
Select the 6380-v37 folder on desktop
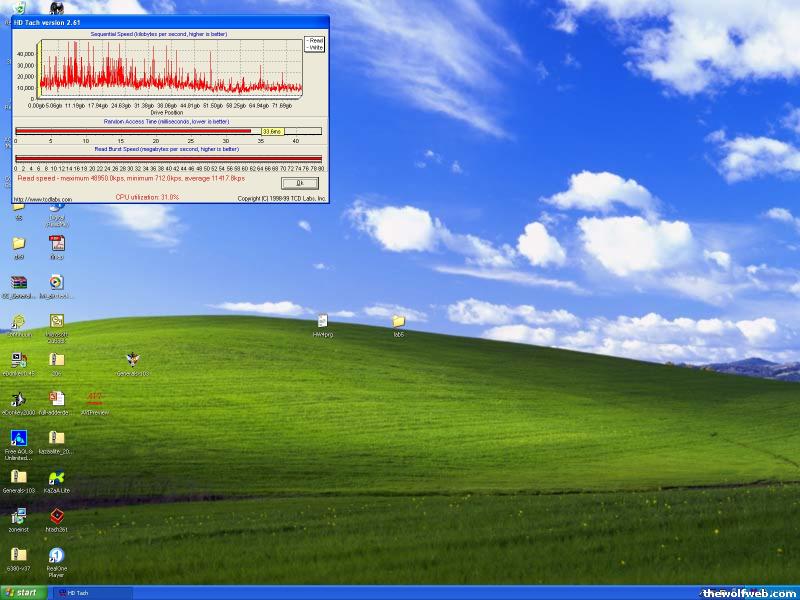point(18,555)
